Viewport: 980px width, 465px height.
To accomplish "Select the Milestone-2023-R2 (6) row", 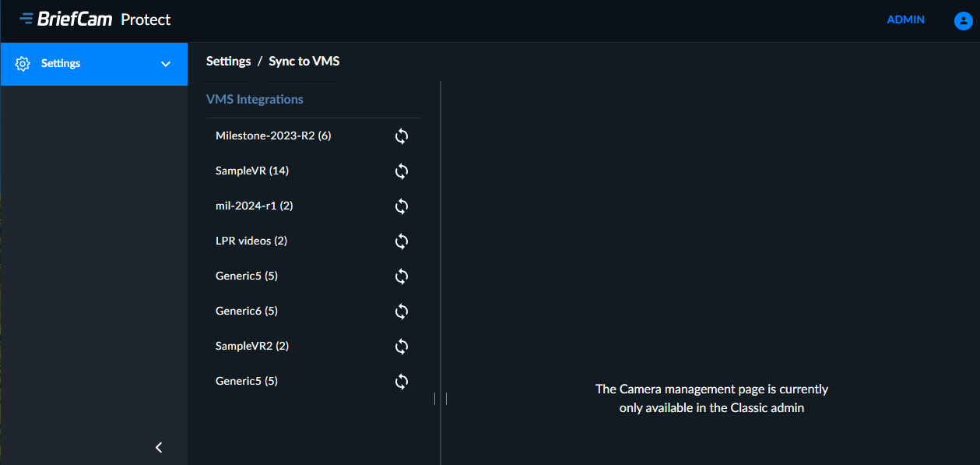I will tap(314, 136).
